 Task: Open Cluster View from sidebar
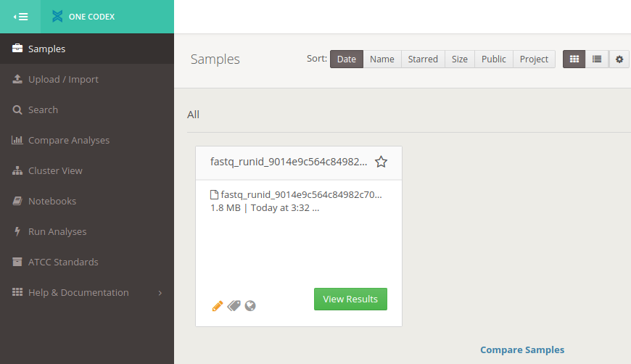[55, 171]
